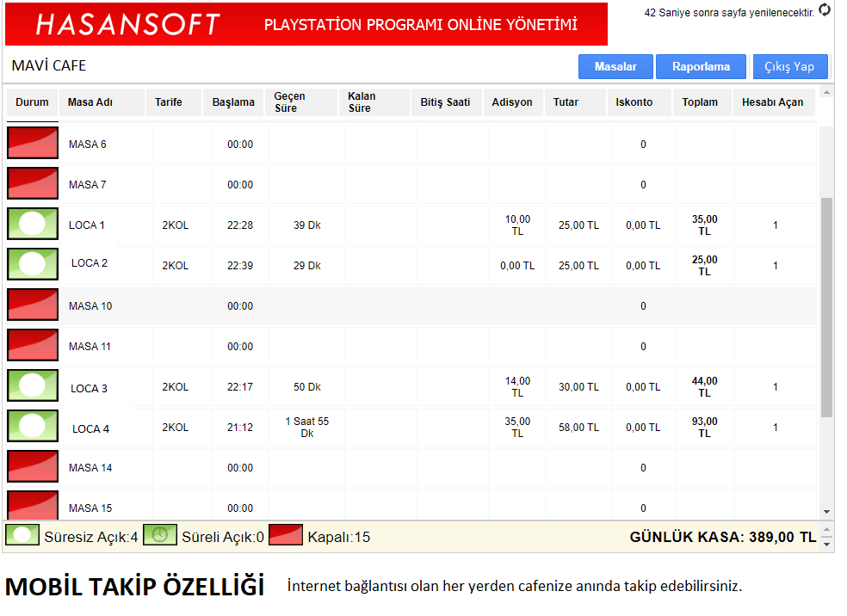The image size is (847, 616).
Task: Click the 50 Dk elapsed time
Action: click(x=306, y=387)
